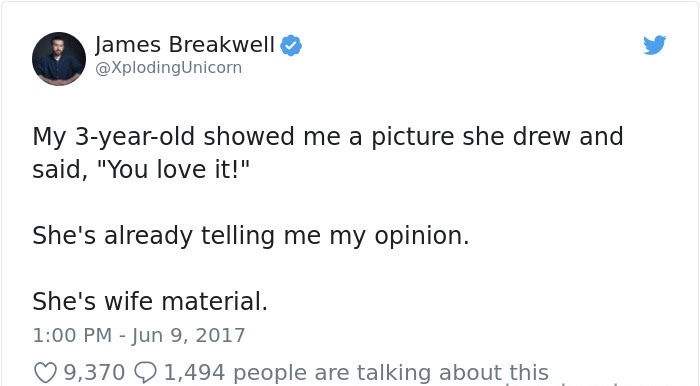Click the 1,494 number beside the bubble

[x=194, y=372]
